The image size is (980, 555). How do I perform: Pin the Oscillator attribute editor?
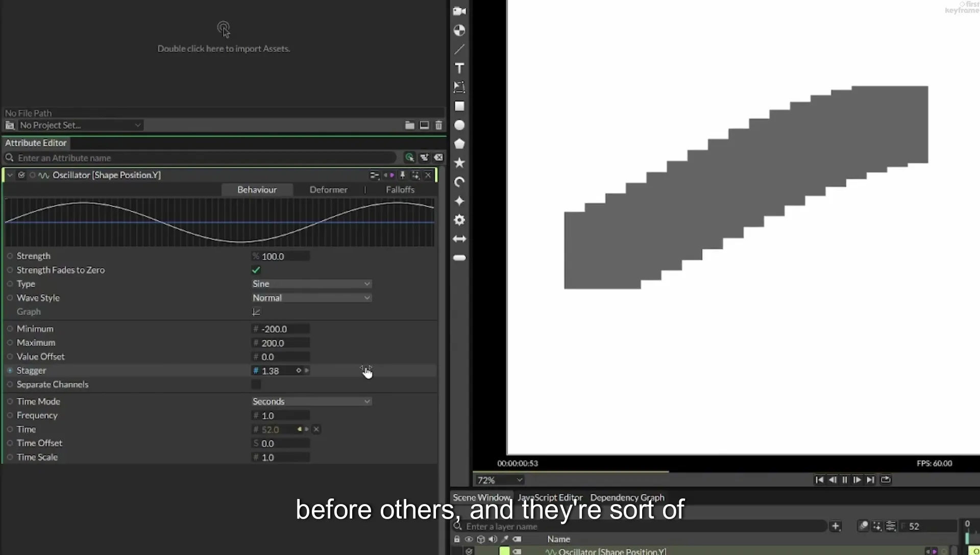(402, 175)
